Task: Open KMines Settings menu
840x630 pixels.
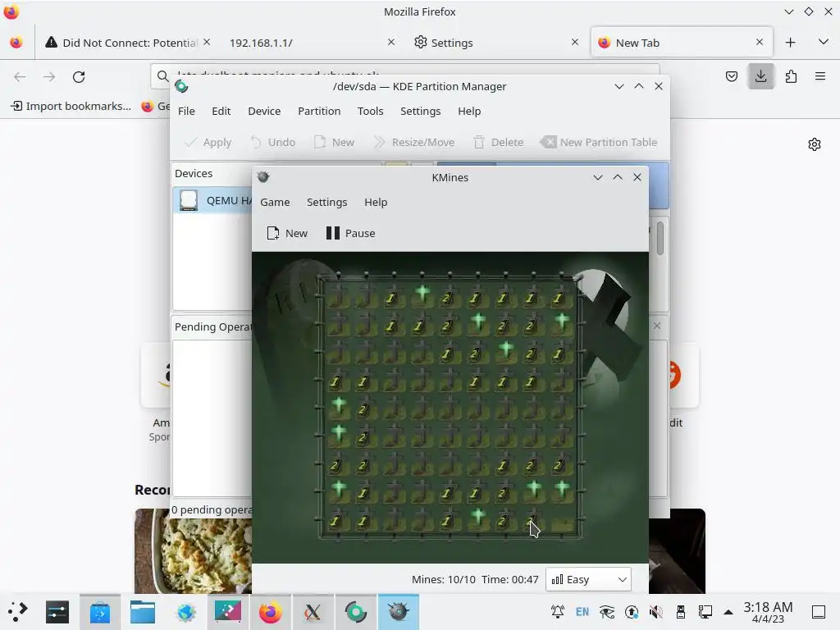Action: click(x=326, y=202)
